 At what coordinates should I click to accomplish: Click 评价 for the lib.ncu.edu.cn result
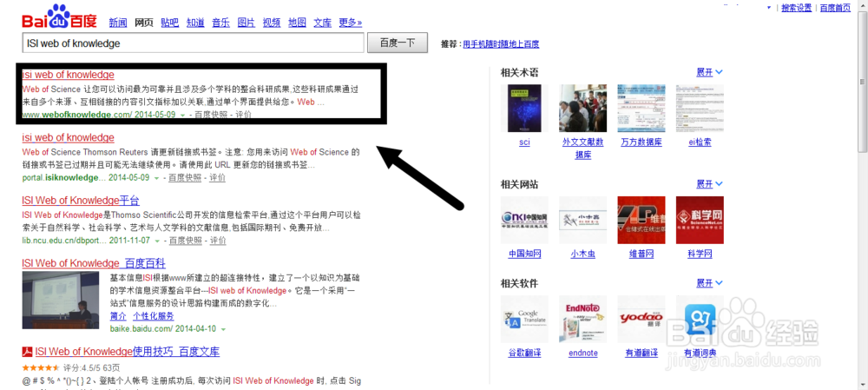[218, 241]
